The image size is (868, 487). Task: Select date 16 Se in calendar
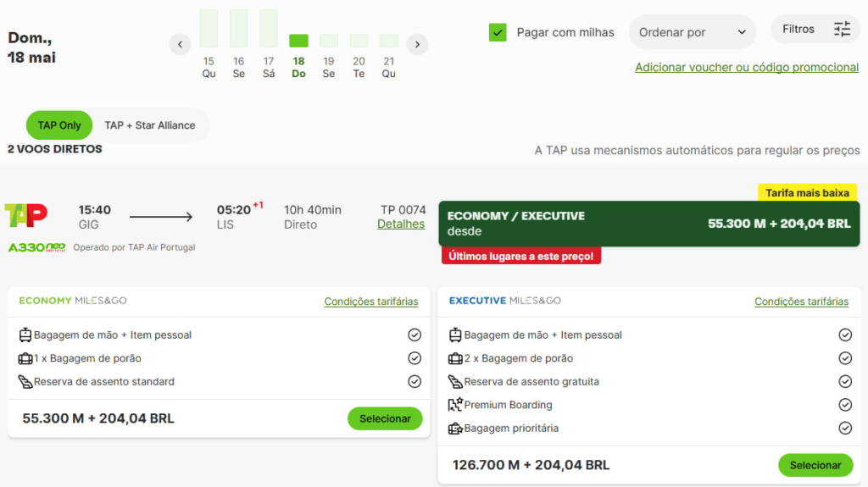click(x=238, y=44)
